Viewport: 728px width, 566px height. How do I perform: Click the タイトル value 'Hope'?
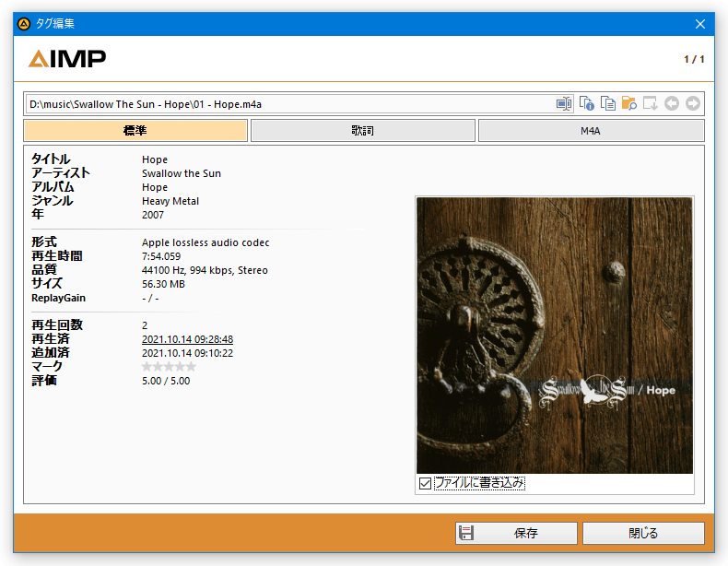click(x=155, y=159)
